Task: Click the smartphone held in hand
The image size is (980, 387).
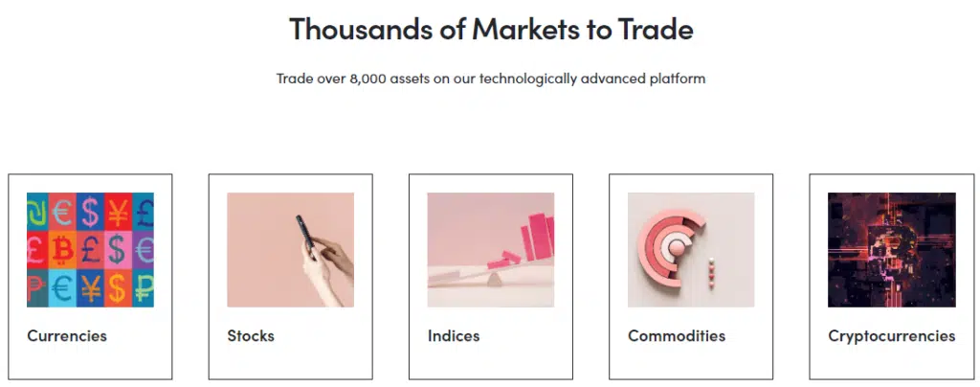Action: coord(302,226)
